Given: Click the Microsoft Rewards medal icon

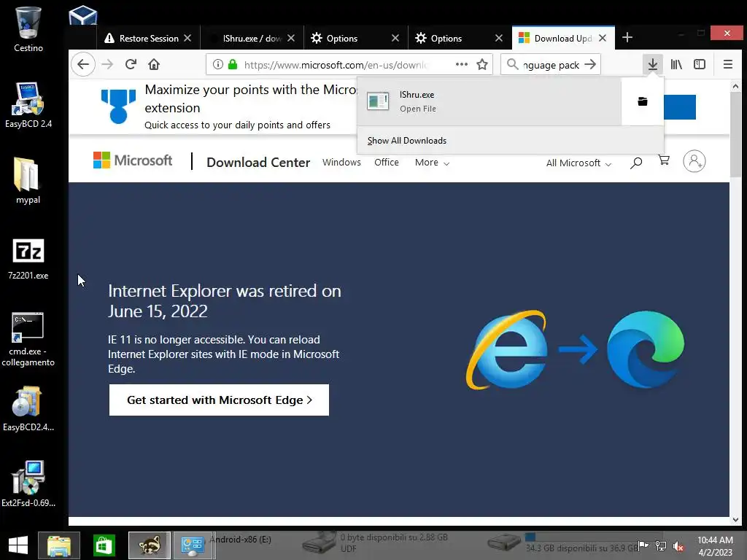Looking at the screenshot, I should tap(118, 106).
